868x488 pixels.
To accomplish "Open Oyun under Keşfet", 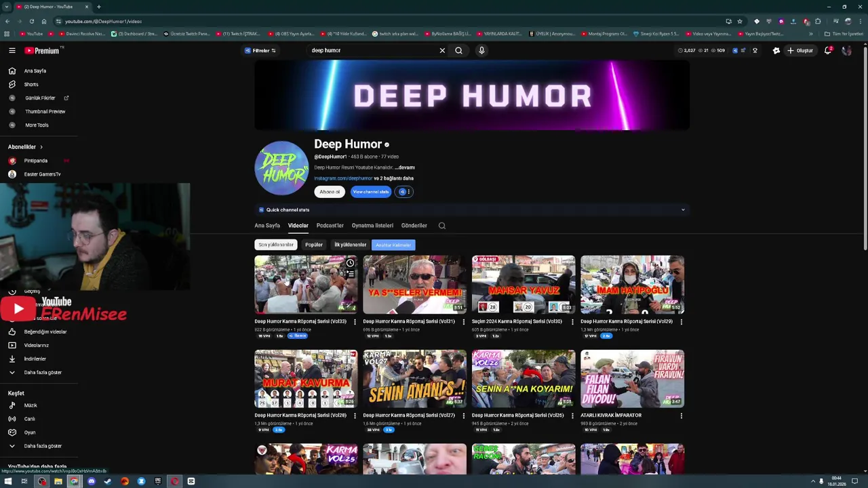I will click(29, 432).
